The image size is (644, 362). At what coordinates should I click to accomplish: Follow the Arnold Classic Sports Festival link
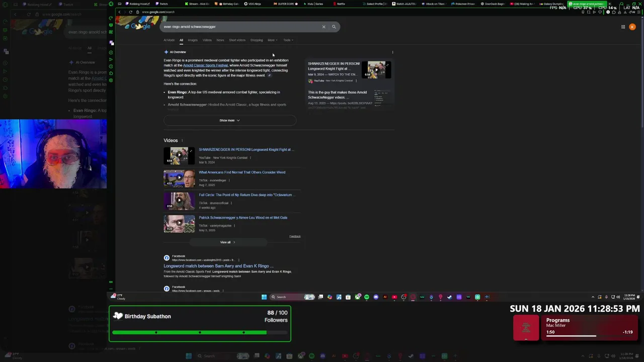(205, 65)
